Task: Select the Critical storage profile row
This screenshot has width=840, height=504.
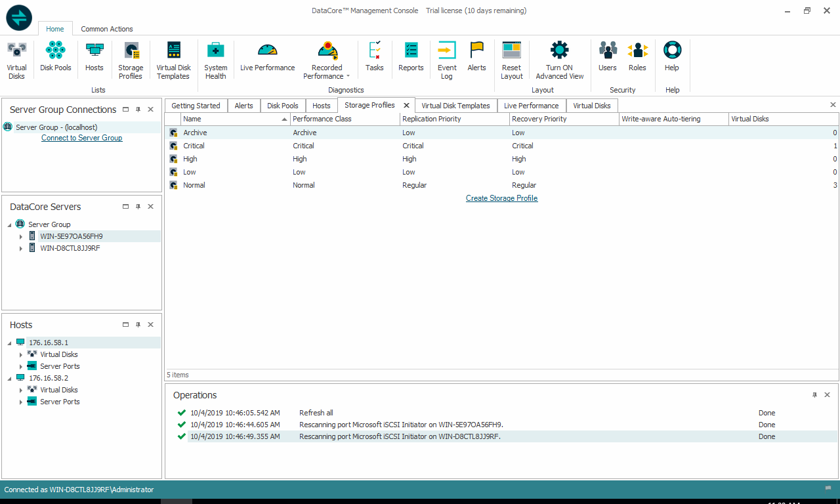Action: click(502, 146)
